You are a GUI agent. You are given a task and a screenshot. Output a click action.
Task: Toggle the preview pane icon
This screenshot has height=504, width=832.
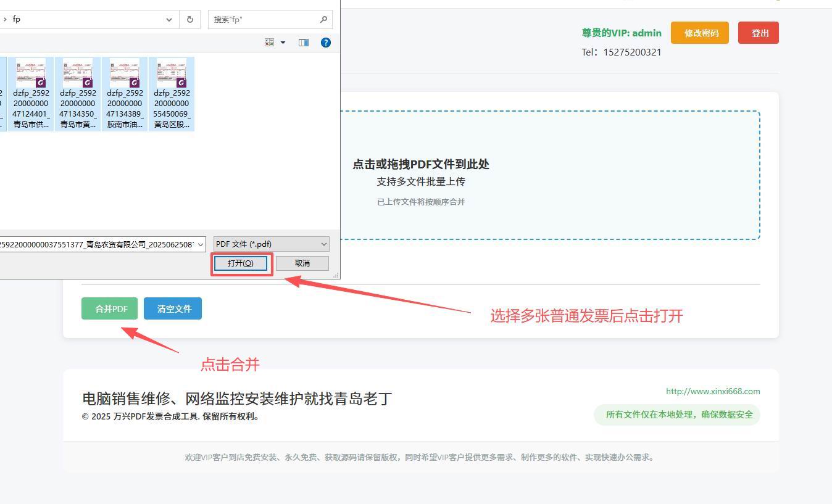click(x=303, y=43)
